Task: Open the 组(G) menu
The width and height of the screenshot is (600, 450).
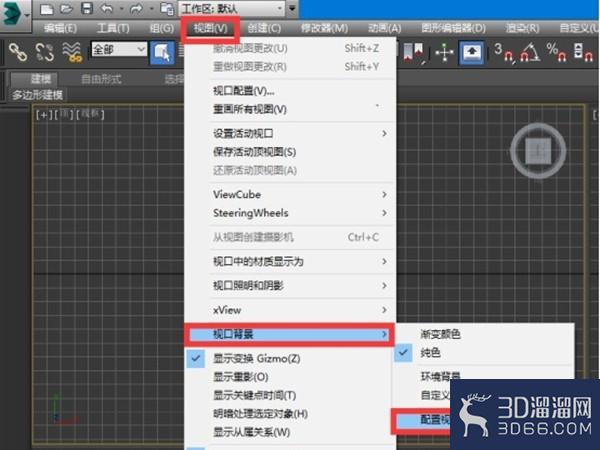Action: tap(161, 28)
